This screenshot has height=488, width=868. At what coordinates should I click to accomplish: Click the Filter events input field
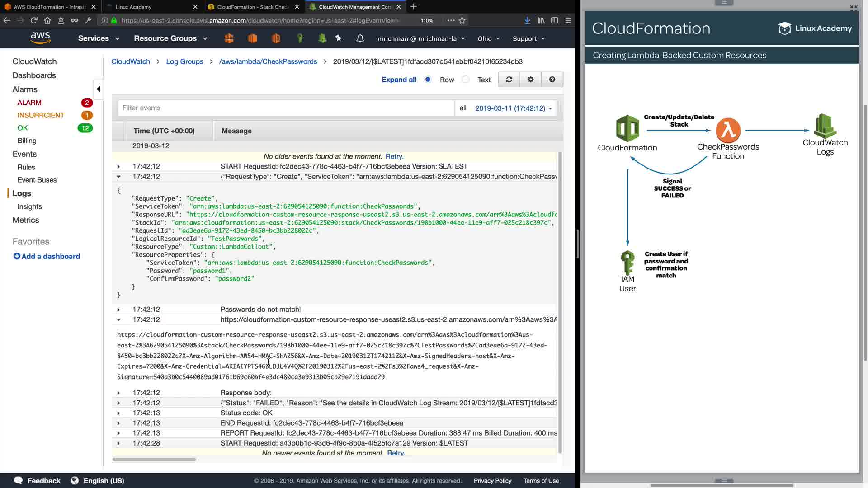285,108
